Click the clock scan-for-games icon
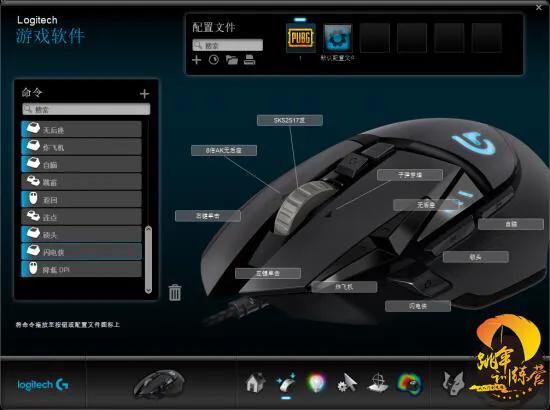 [x=214, y=60]
